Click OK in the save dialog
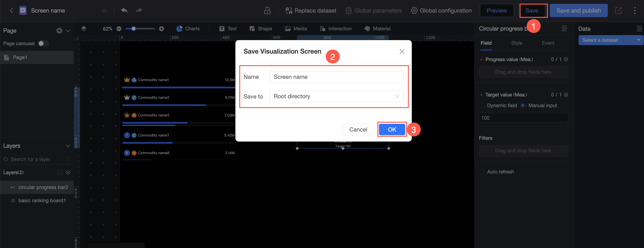 tap(392, 129)
